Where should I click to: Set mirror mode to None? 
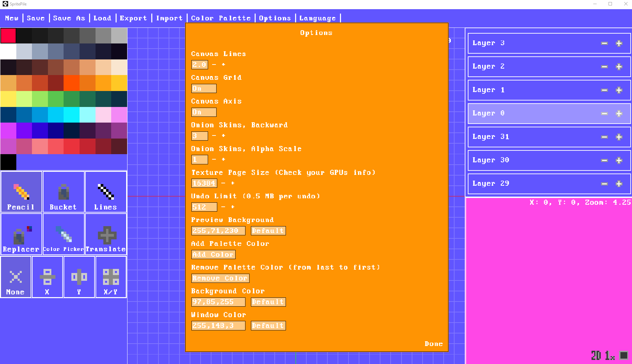pos(16,277)
